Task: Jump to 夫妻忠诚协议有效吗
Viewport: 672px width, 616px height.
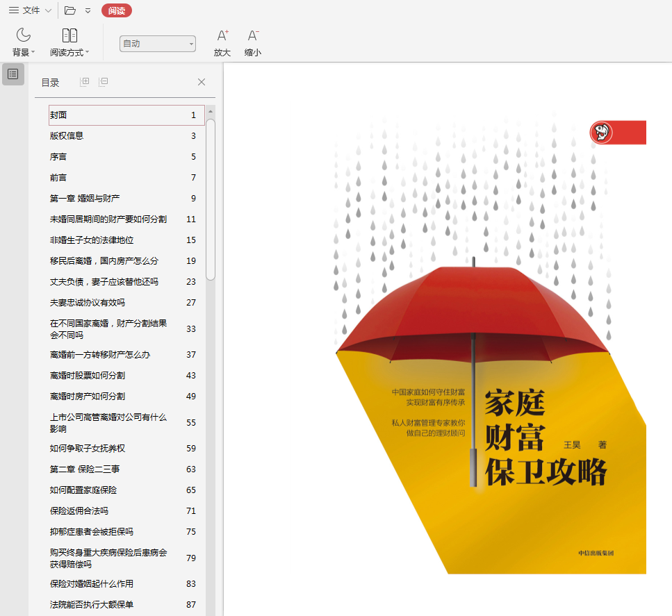Action: pos(126,302)
